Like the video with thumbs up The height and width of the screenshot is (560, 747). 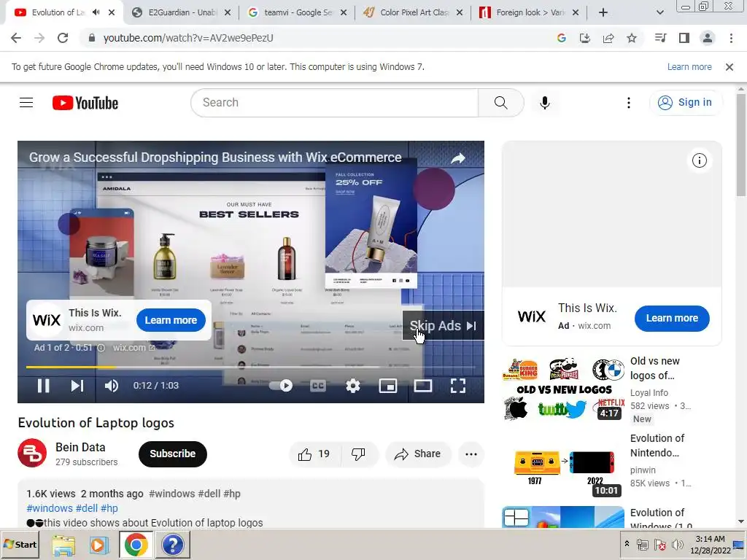pyautogui.click(x=314, y=454)
